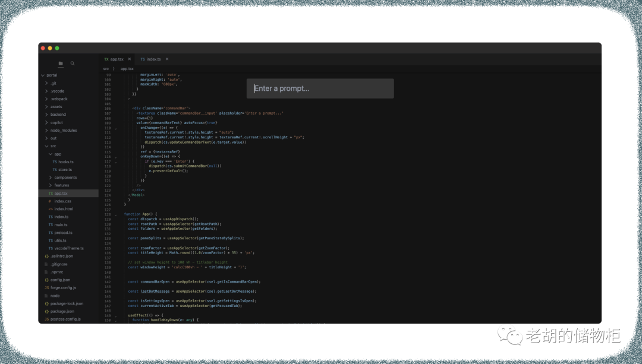The image size is (642, 364).
Task: Close the app.tsx tab
Action: pos(130,59)
